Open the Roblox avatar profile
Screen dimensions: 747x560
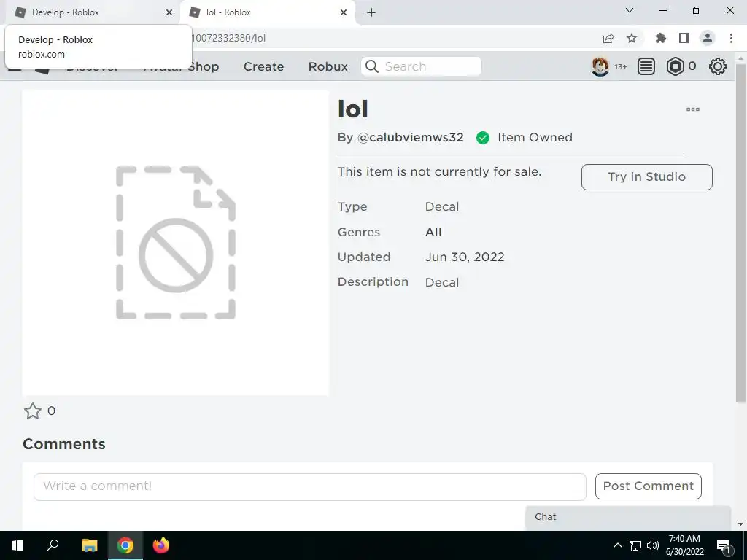pyautogui.click(x=600, y=66)
